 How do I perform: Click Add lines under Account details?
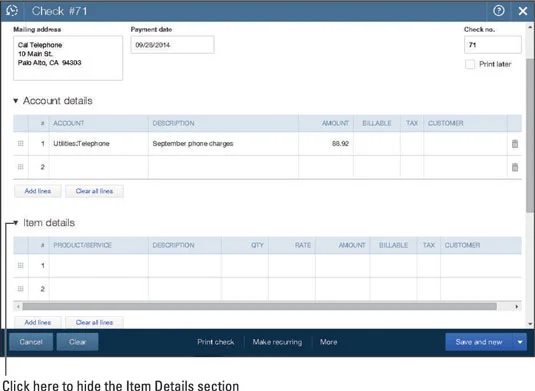(38, 191)
